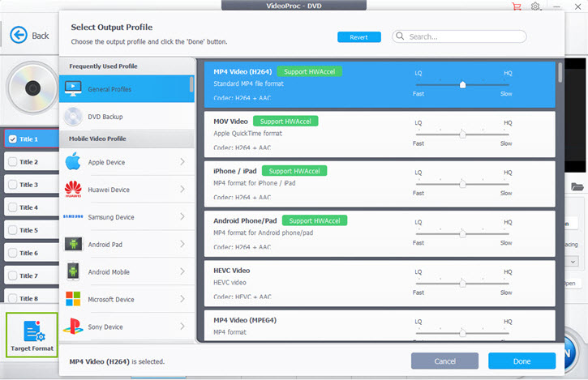588x380 pixels.
Task: Open the shopping cart icon
Action: pos(517,6)
